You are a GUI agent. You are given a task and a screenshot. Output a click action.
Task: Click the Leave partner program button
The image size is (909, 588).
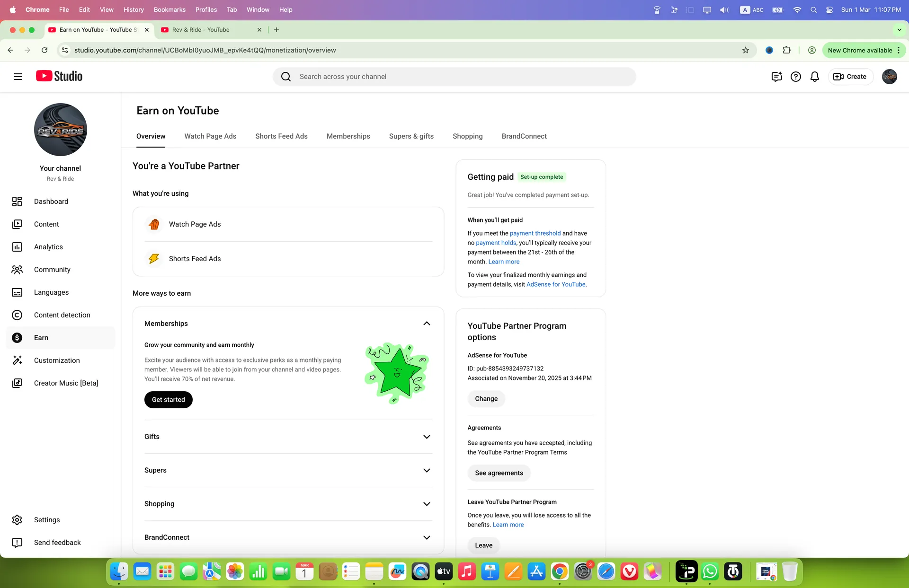[x=484, y=545]
